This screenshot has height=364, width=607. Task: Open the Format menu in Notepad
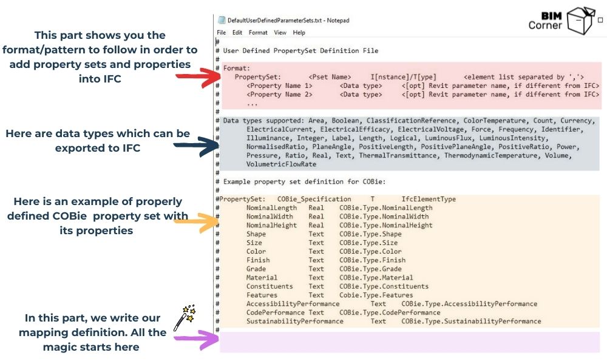[258, 33]
